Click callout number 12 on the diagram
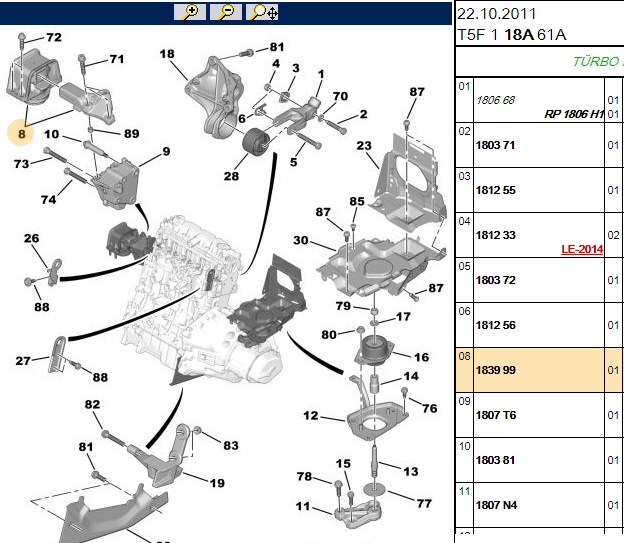 311,416
